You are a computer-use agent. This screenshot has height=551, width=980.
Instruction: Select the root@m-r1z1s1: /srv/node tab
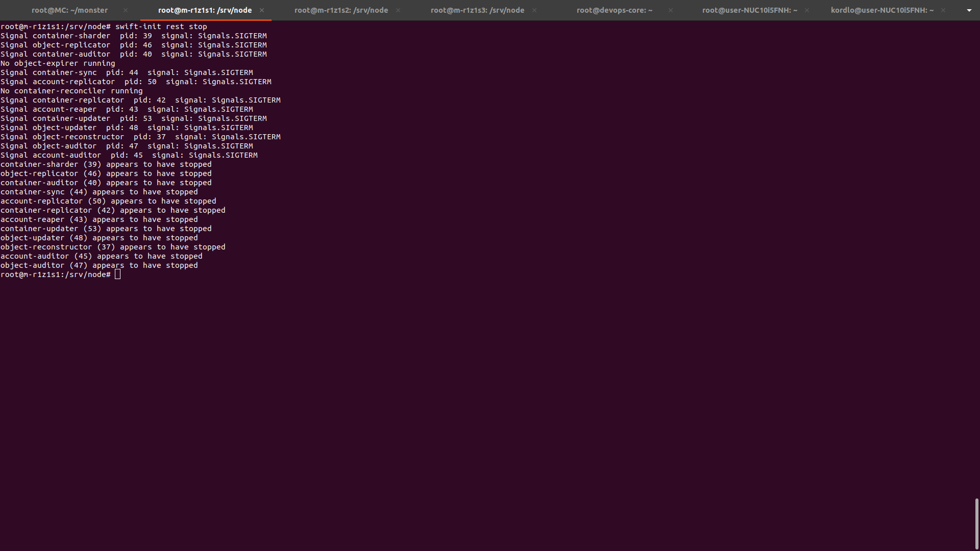[x=205, y=10]
